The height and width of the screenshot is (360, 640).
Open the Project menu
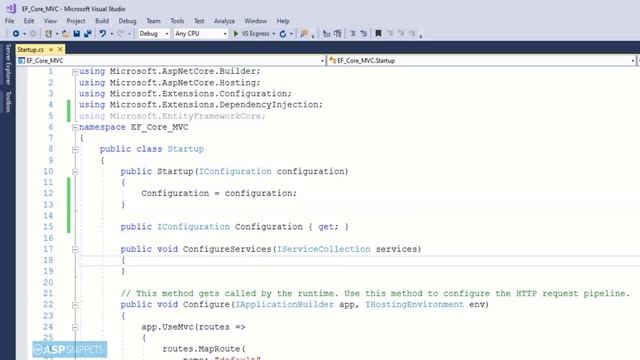[76, 21]
